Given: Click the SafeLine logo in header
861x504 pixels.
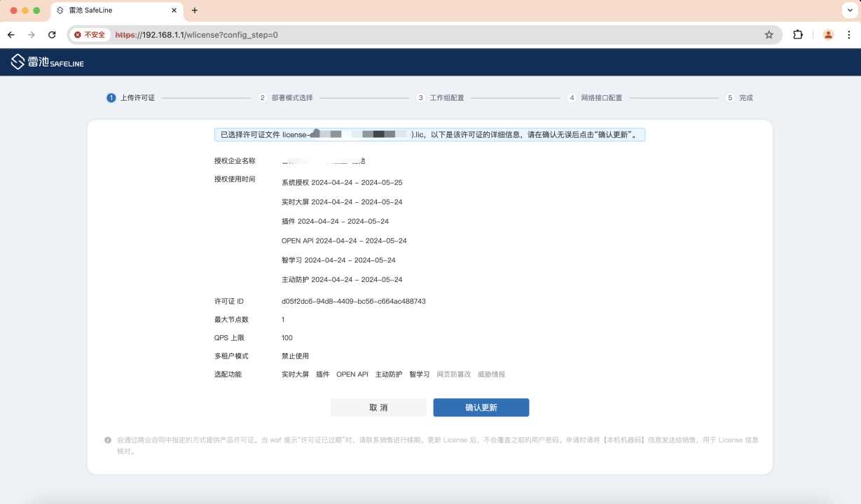Looking at the screenshot, I should [x=47, y=62].
